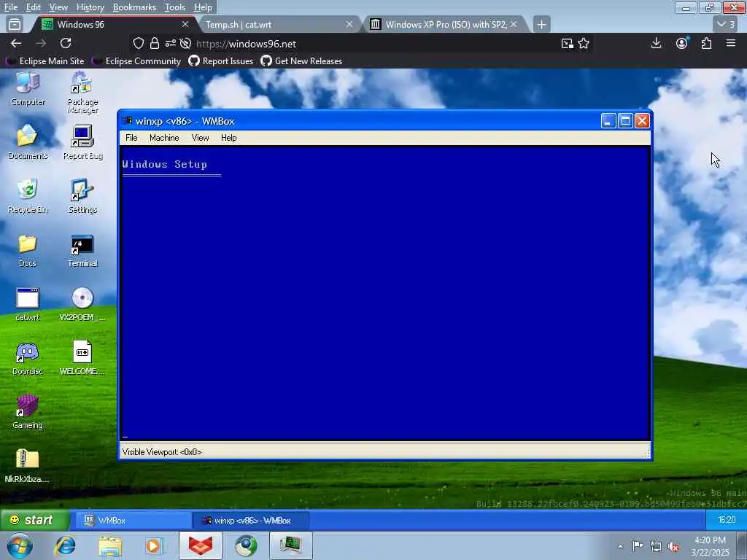Open the Package Manager desktop icon

point(82,93)
